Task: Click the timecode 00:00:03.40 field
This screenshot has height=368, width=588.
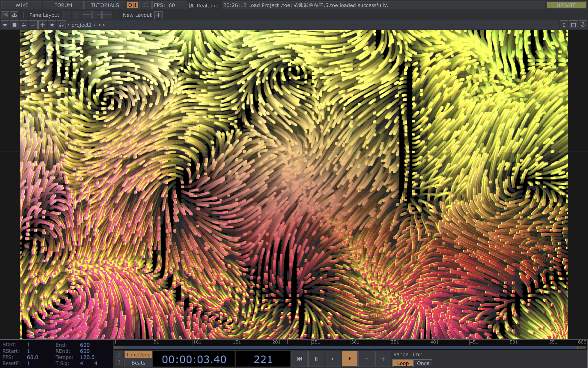Action: point(194,359)
